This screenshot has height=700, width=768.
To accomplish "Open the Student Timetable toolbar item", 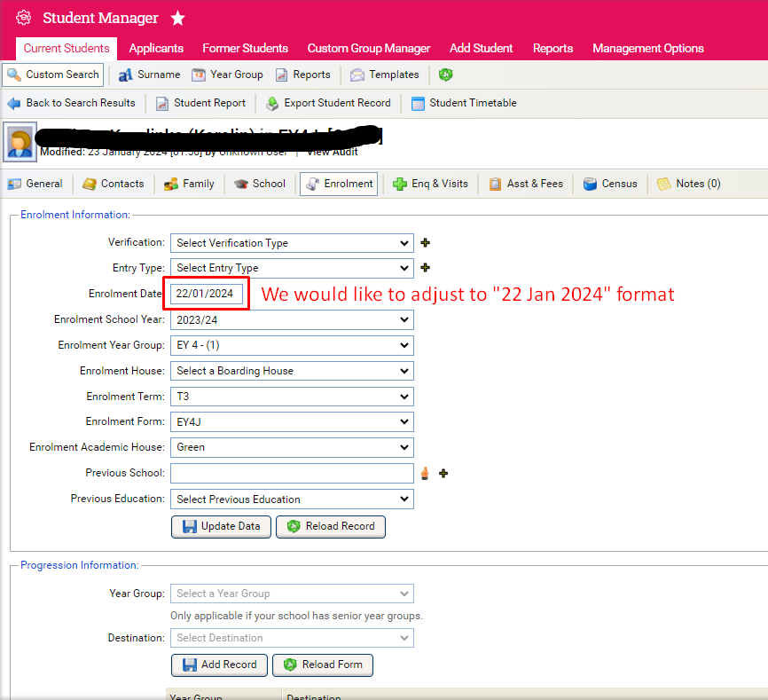I will (464, 103).
